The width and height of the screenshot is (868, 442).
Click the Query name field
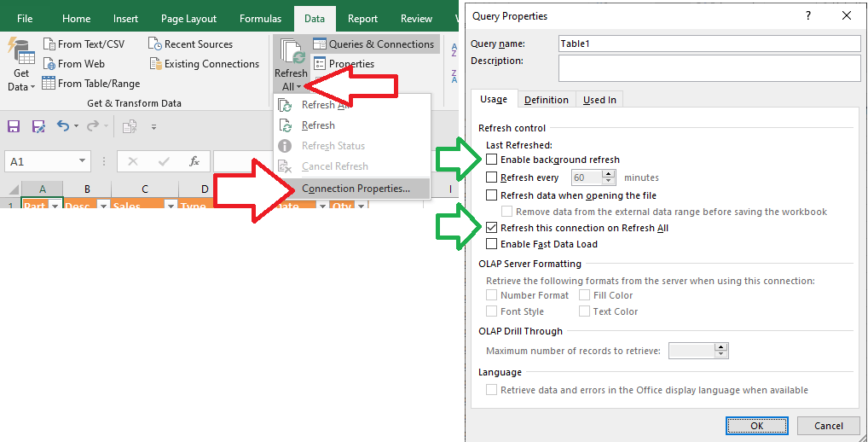click(709, 44)
